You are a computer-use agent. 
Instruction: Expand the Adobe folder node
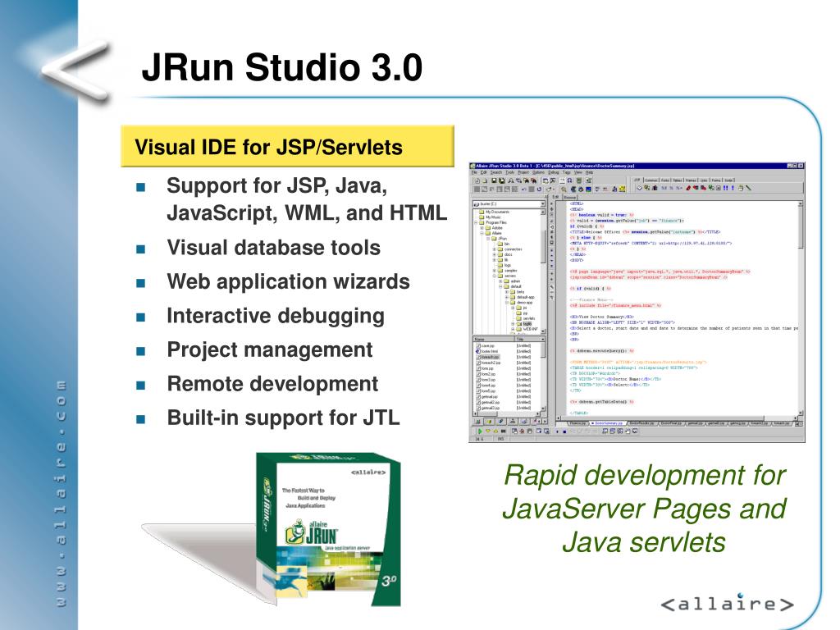(x=482, y=228)
